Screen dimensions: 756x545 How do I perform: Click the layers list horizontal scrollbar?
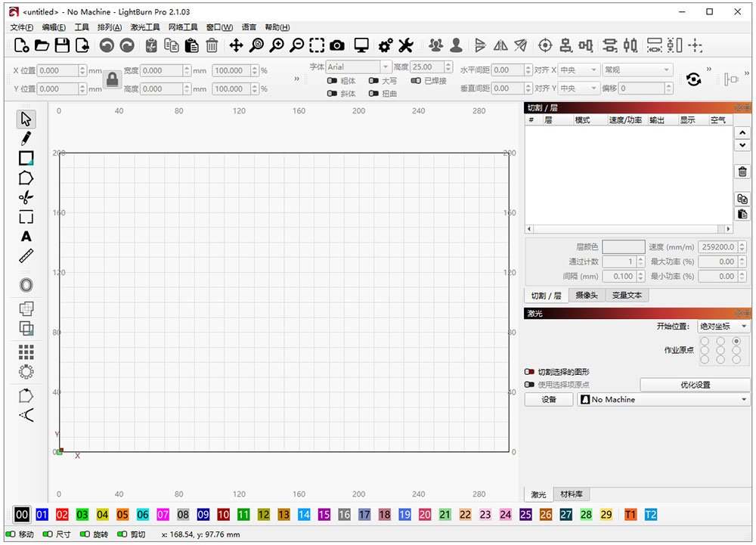click(x=628, y=229)
